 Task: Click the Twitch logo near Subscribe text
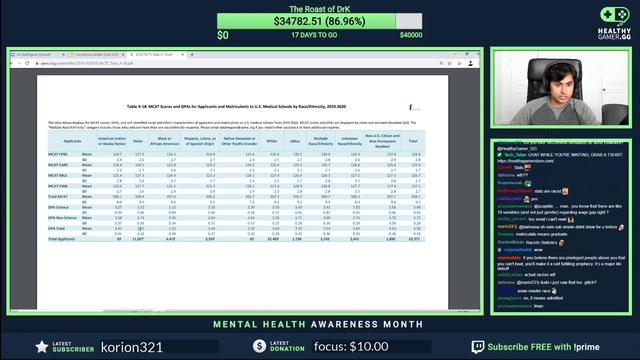tap(478, 347)
